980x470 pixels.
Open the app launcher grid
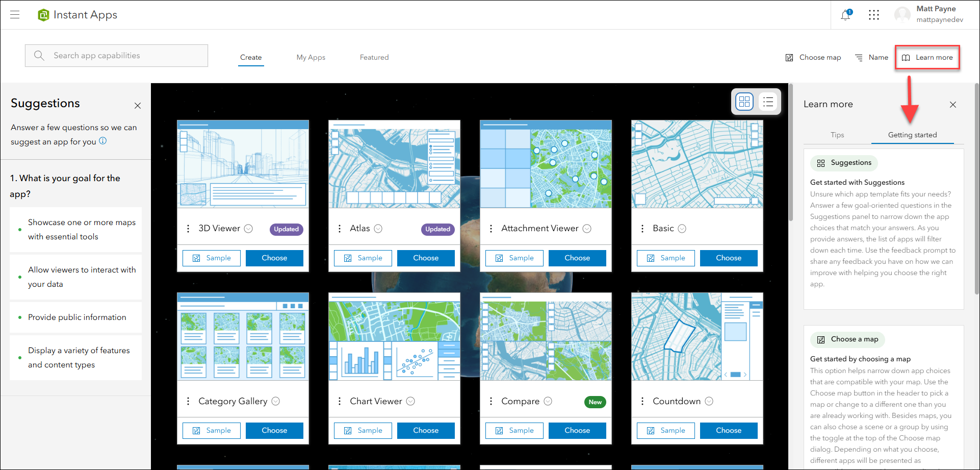click(x=874, y=15)
